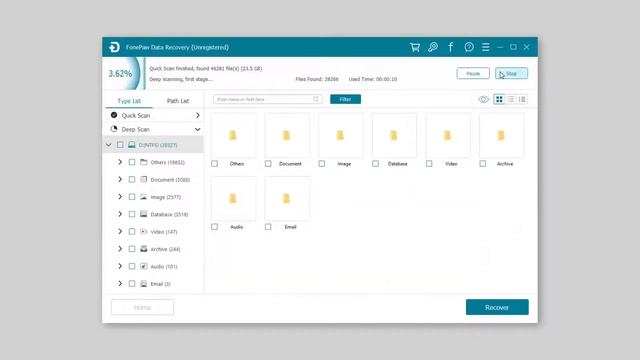Open the Image folder thumbnail
Viewport: 640px width, 360px height.
point(340,136)
